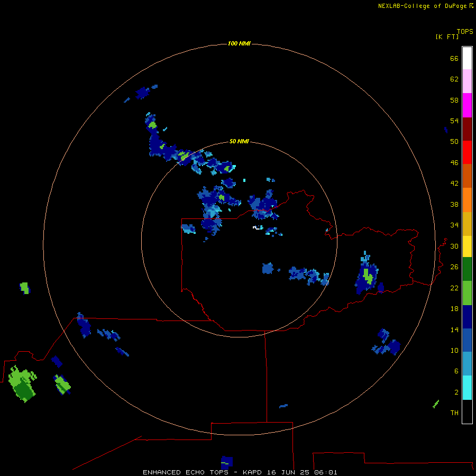Click the 100 NMI range ring label

[x=239, y=44]
